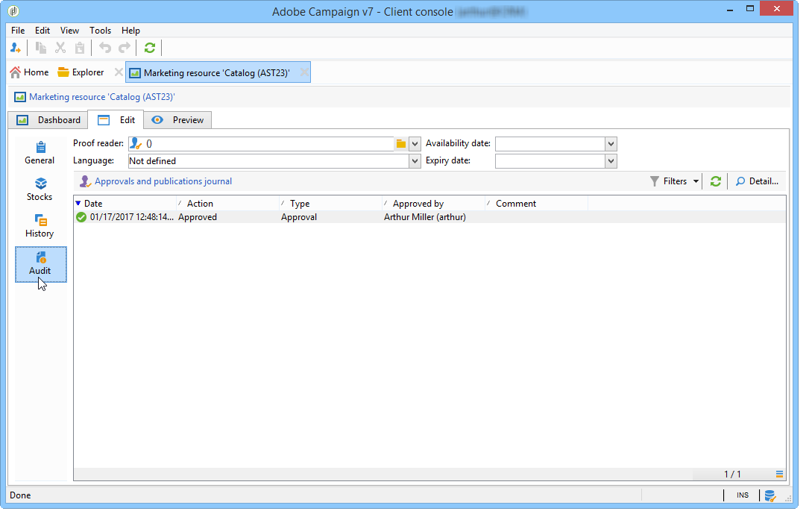The height and width of the screenshot is (520, 812).
Task: Click the Detail... button
Action: (x=757, y=182)
